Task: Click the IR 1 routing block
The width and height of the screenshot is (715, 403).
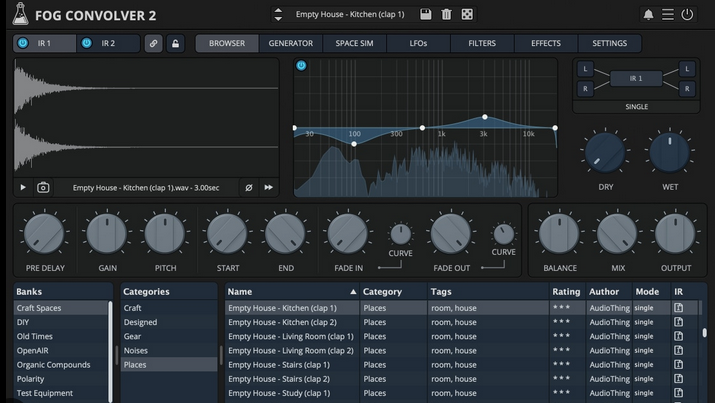Action: pyautogui.click(x=636, y=78)
